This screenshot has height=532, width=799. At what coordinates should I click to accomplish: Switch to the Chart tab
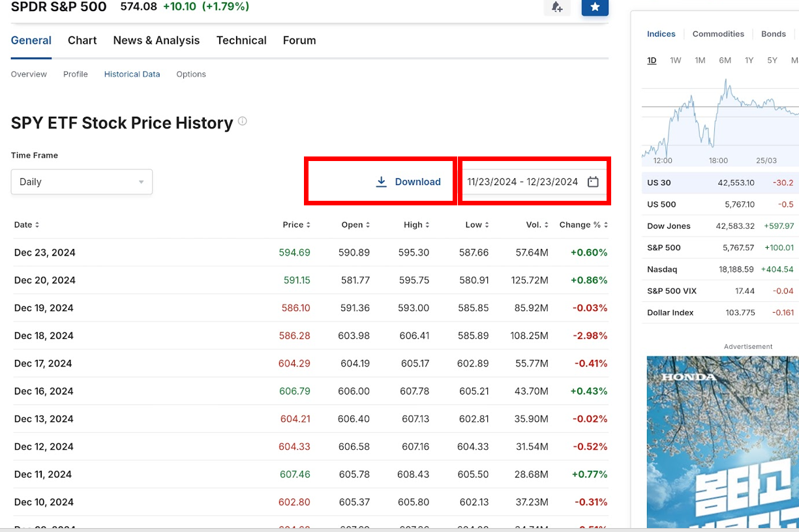[82, 40]
